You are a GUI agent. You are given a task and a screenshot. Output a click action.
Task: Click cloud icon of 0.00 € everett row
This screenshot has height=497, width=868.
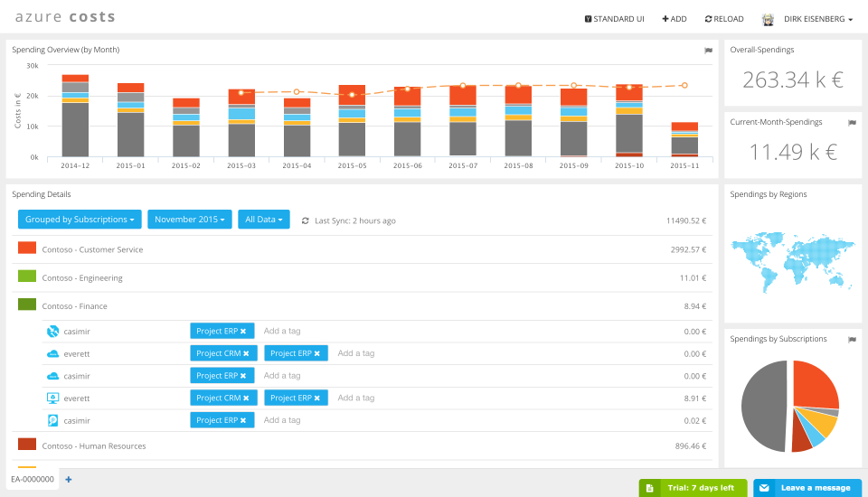point(52,353)
